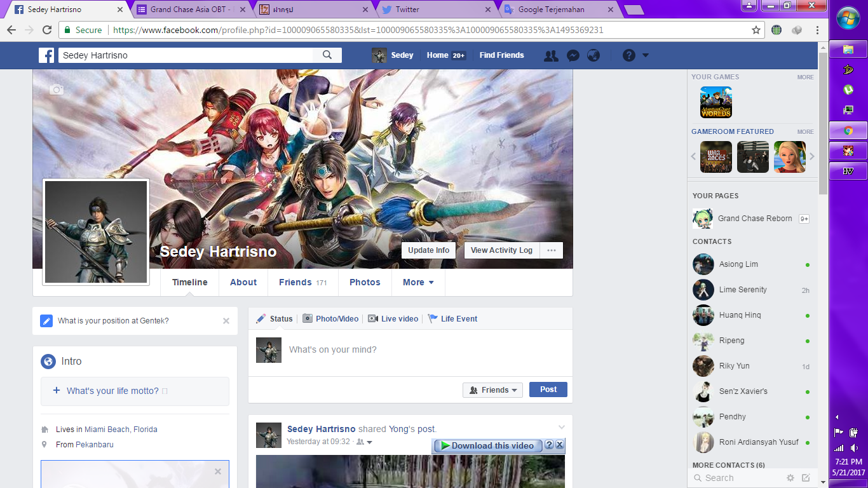Click the download bar help question icon
The width and height of the screenshot is (868, 488).
pyautogui.click(x=549, y=445)
